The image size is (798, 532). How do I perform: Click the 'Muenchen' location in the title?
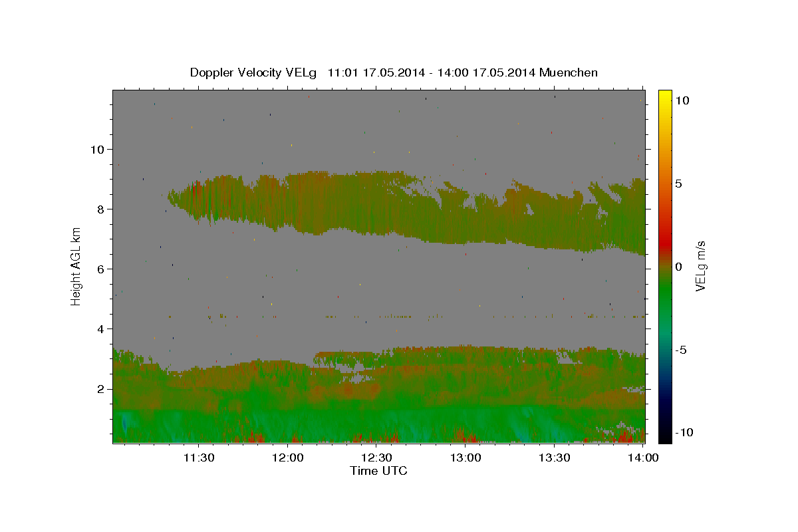[570, 72]
